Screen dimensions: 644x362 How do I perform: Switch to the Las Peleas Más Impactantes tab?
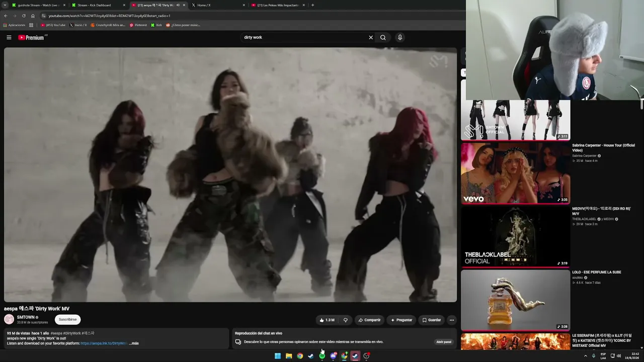pos(278,5)
